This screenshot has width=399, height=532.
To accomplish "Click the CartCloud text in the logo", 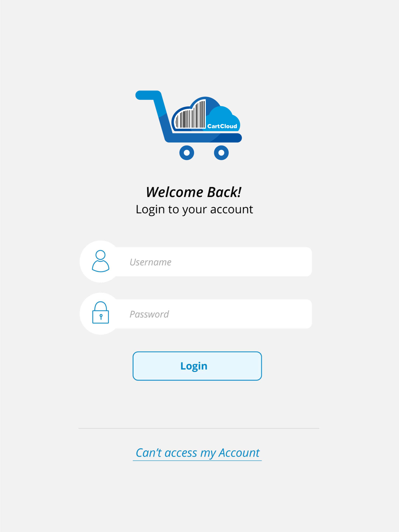I will pyautogui.click(x=222, y=126).
